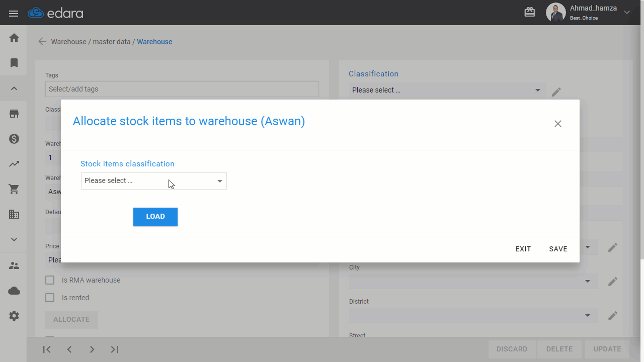This screenshot has height=362, width=644.
Task: Toggle Is RMA warehouse checkbox
Action: pos(50,280)
